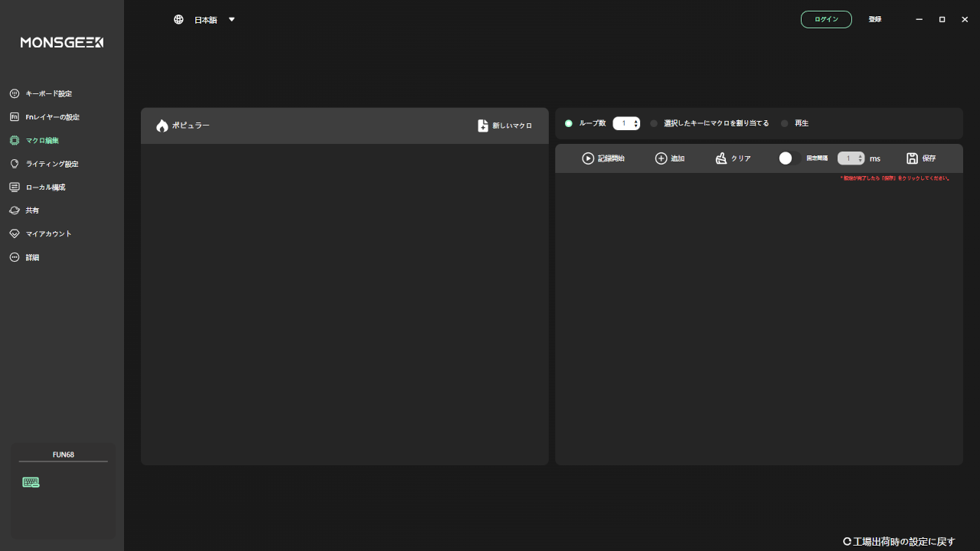This screenshot has height=551, width=980.
Task: Reset via 工場出荷時の設定に戻す
Action: (x=900, y=542)
